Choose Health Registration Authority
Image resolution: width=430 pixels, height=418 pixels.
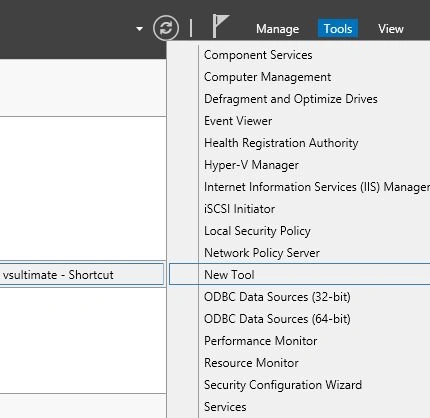click(281, 143)
